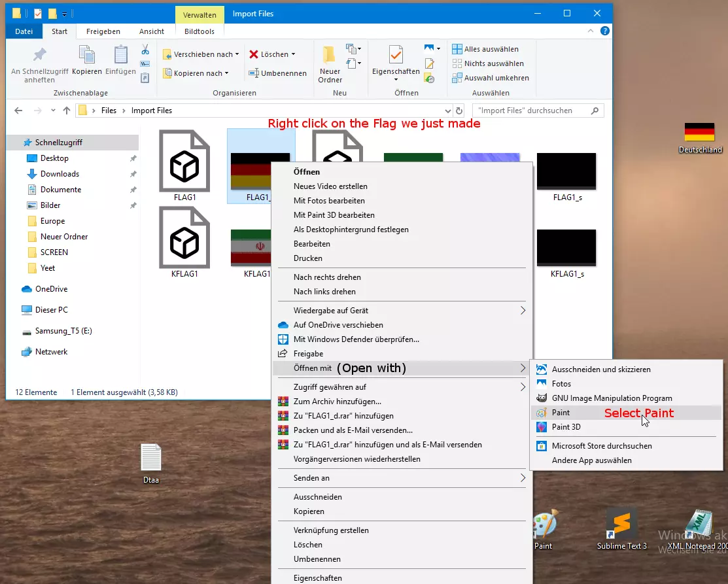The image size is (728, 584).
Task: Open the Löschen dropdown arrow
Action: (293, 54)
